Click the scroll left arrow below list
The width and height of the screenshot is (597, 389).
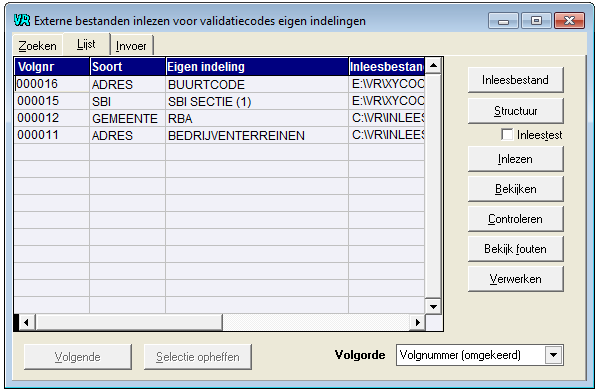coord(26,323)
